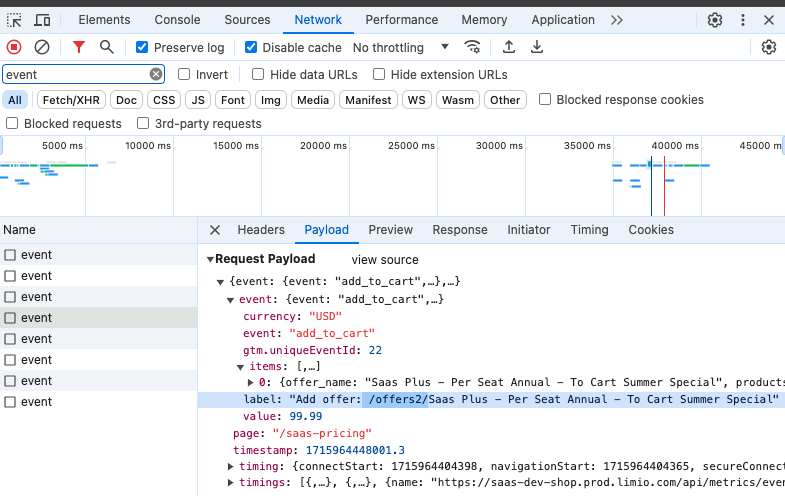785x496 pixels.
Task: Check Hide data URLs
Action: (258, 75)
